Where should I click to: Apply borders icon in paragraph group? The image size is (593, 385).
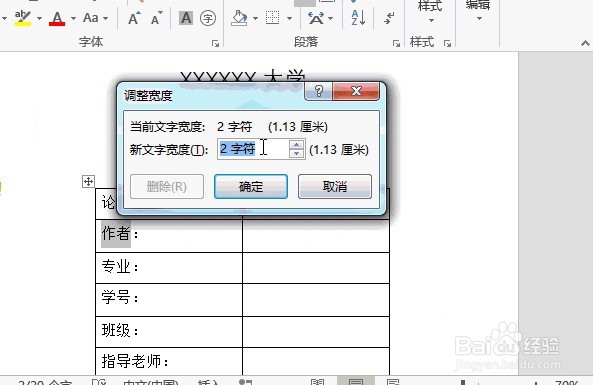[x=272, y=18]
